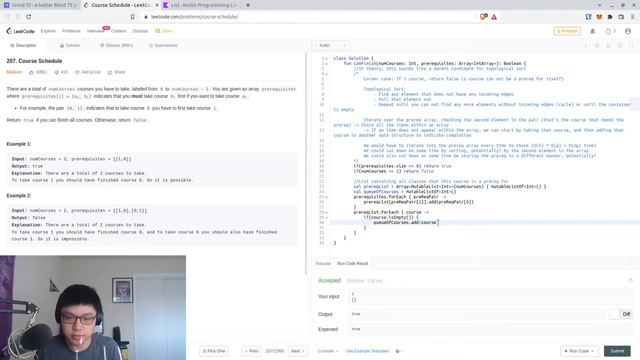Open LeetCode notifications bell

[593, 31]
